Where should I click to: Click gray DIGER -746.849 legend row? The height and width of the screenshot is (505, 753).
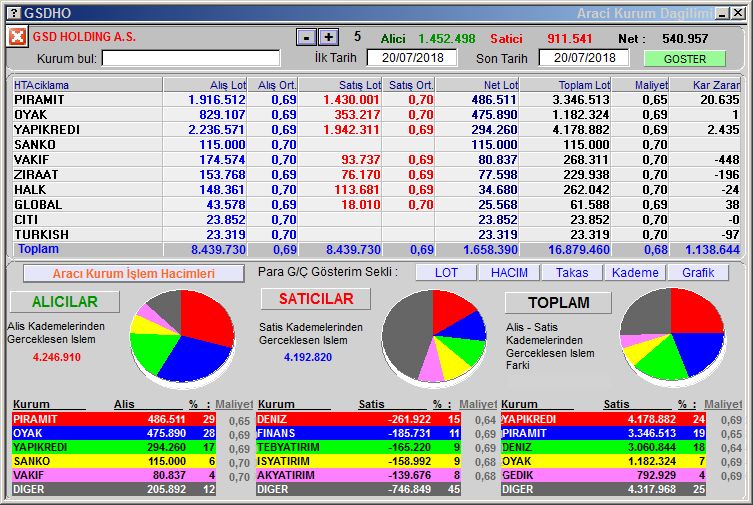pyautogui.click(x=358, y=489)
